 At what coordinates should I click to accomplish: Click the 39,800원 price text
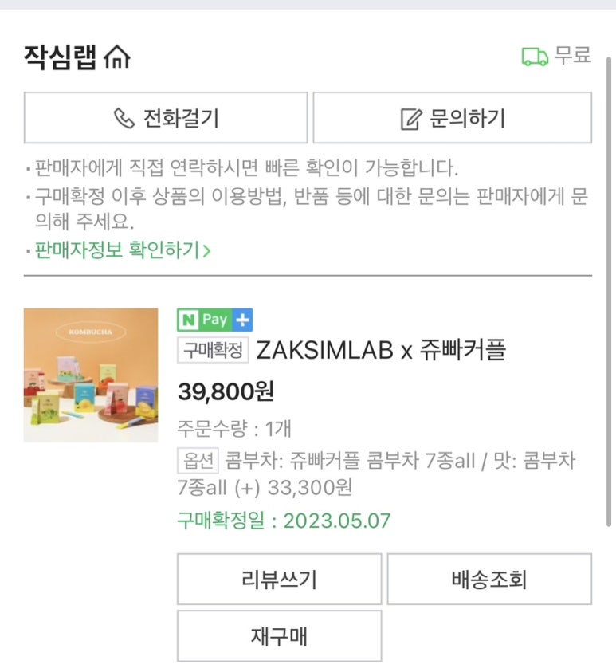point(226,392)
